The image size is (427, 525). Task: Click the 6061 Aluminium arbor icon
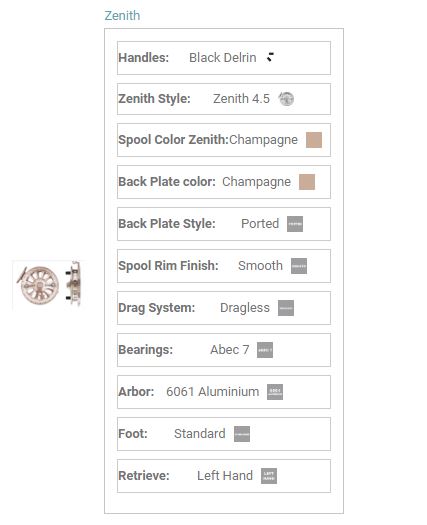275,392
